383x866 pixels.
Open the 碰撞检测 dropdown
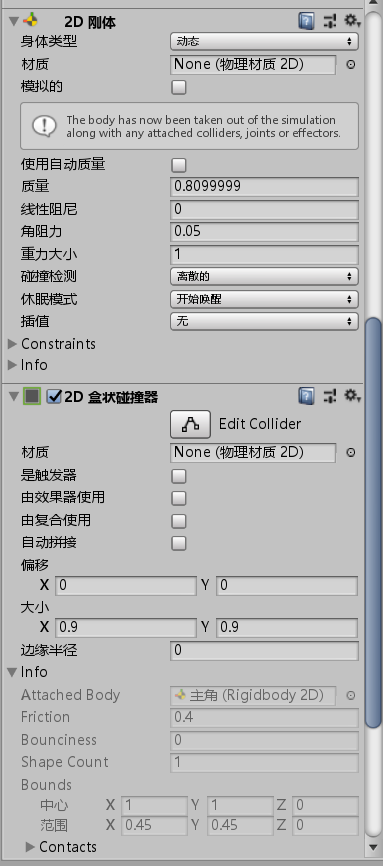(264, 276)
